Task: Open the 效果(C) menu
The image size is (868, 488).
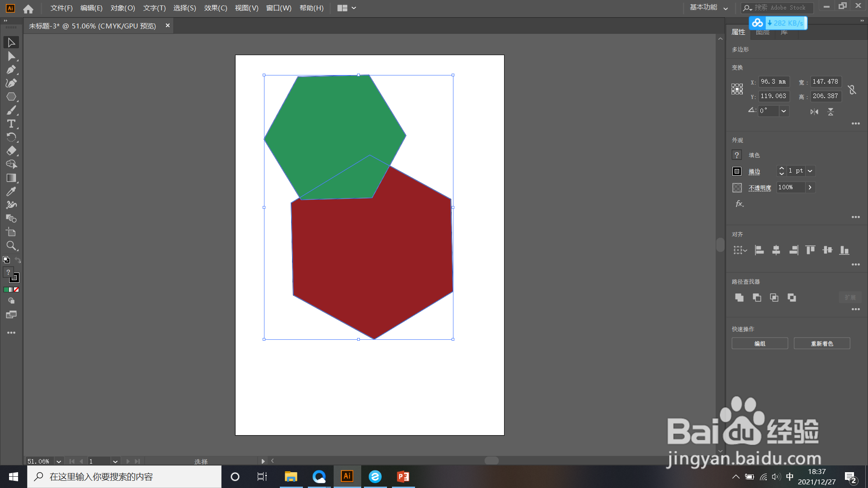Action: (x=215, y=8)
